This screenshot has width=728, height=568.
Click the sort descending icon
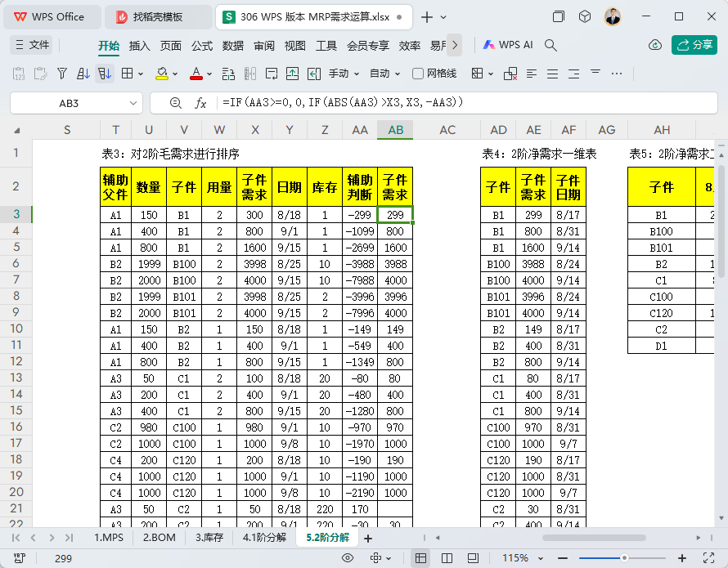pos(105,74)
